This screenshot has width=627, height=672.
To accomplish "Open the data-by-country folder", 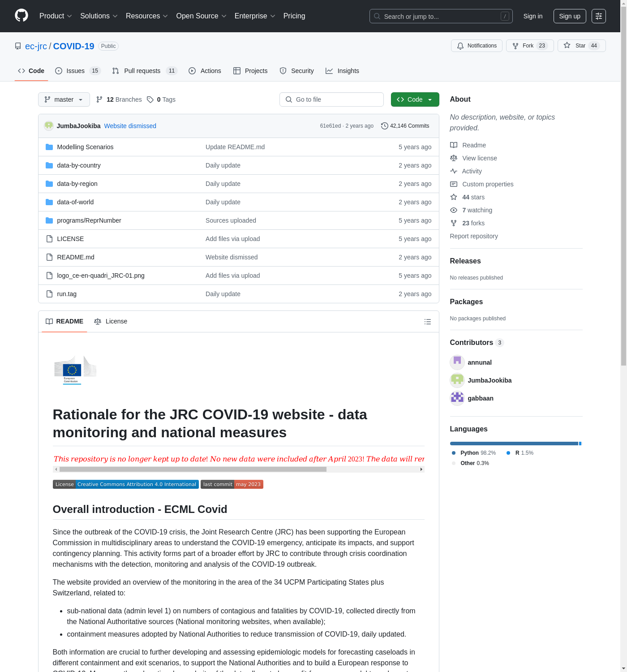I will (x=79, y=165).
